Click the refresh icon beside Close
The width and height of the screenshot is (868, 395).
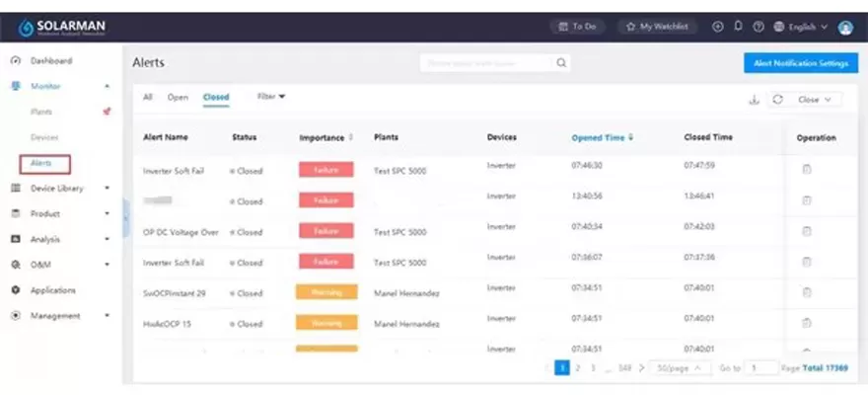[x=777, y=100]
